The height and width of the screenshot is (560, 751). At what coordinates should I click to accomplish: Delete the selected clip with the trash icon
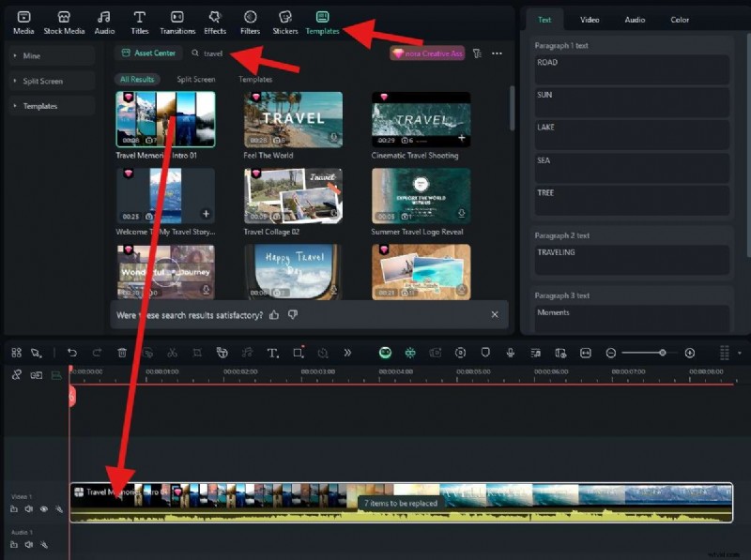click(123, 353)
